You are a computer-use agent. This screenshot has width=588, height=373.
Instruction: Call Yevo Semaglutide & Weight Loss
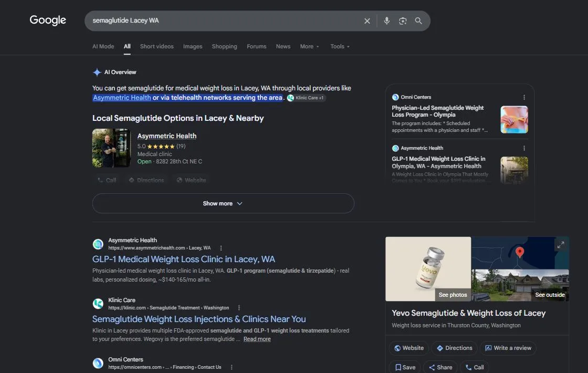(475, 367)
